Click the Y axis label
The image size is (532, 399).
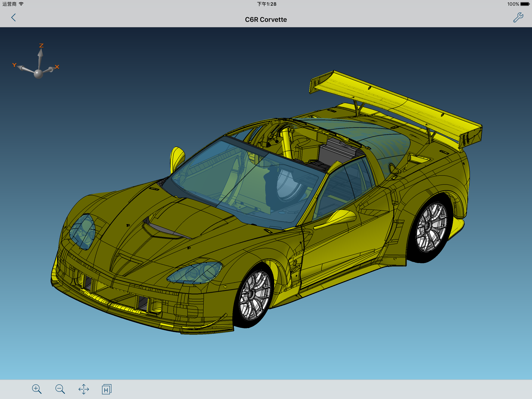[14, 65]
